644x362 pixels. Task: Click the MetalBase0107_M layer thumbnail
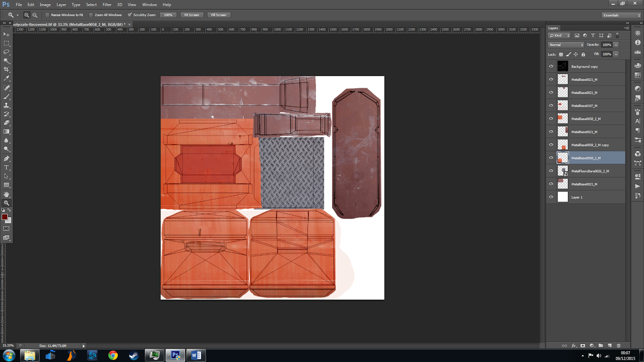pos(562,105)
